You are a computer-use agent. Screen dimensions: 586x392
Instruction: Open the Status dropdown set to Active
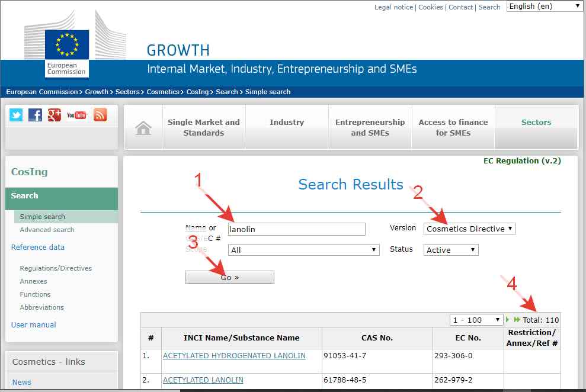[x=450, y=250]
